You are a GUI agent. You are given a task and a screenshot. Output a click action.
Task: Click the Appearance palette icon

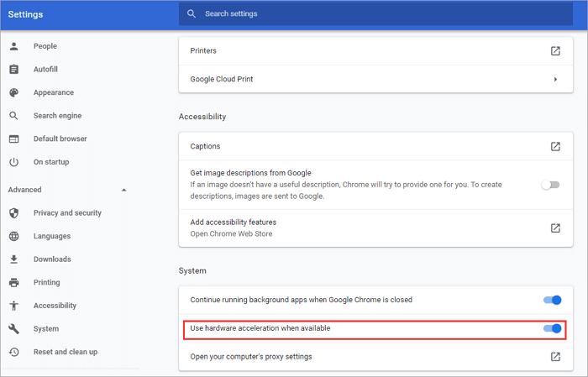[x=14, y=92]
